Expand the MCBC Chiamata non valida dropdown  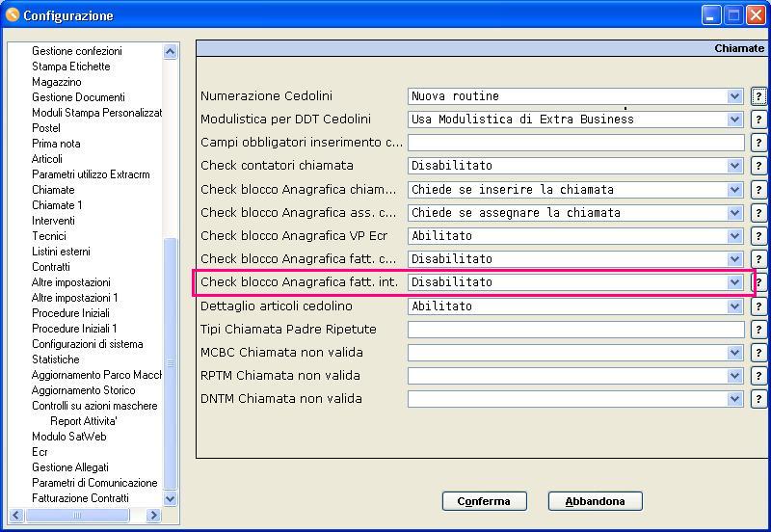pos(734,352)
